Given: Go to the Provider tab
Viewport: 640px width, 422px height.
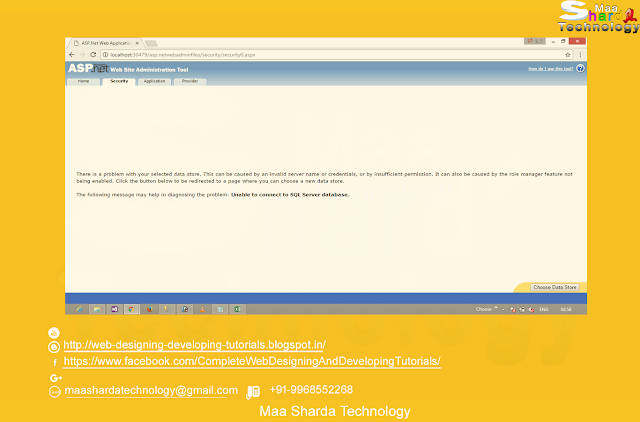Looking at the screenshot, I should [x=190, y=81].
